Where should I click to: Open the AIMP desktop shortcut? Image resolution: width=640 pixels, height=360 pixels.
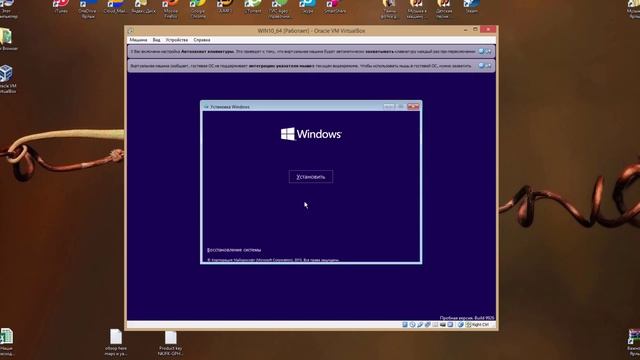225,7
